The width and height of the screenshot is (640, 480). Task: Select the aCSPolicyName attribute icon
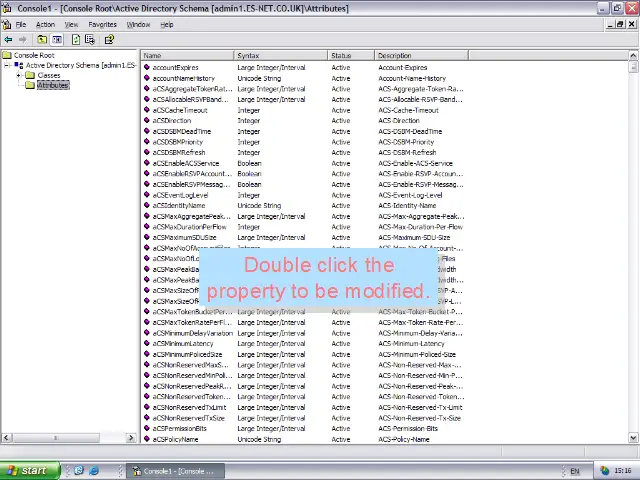[147, 439]
